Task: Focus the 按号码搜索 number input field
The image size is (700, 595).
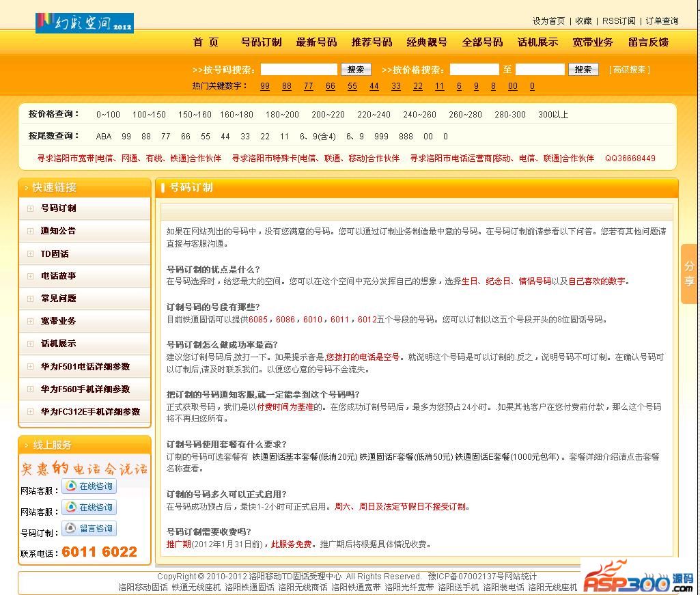Action: [298, 70]
